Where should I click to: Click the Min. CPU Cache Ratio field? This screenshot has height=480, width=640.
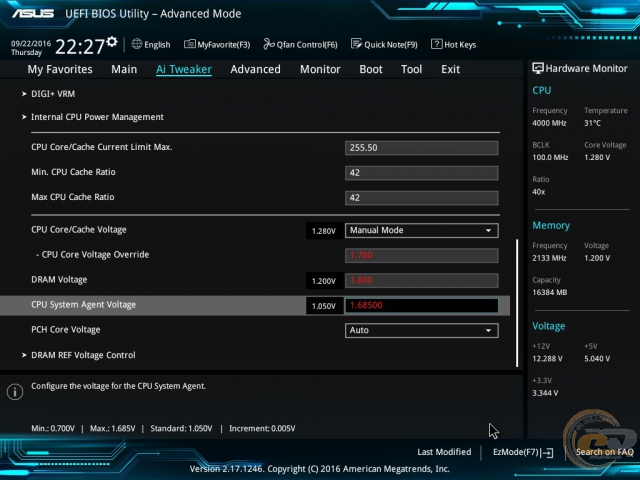[x=422, y=173]
